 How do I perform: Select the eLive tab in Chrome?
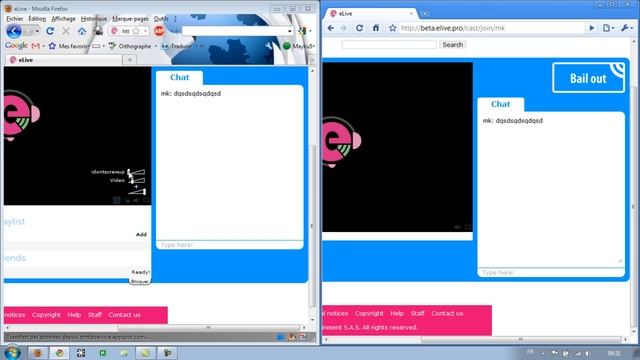click(x=372, y=13)
